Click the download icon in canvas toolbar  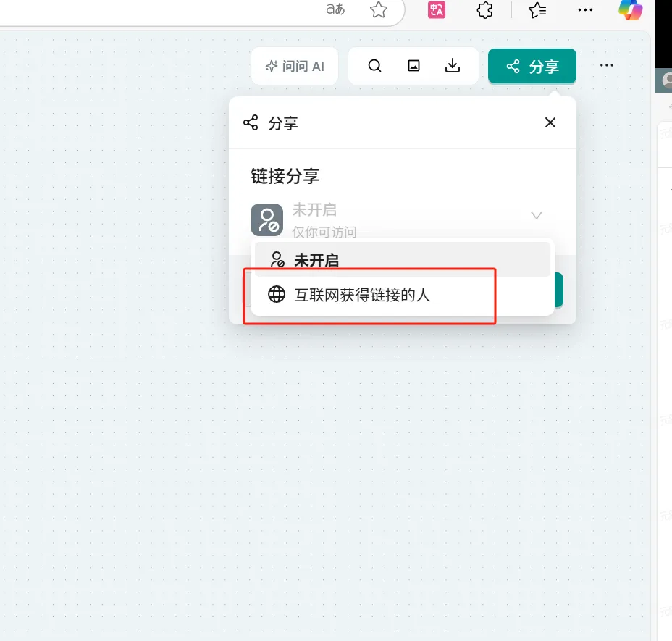[x=453, y=66]
